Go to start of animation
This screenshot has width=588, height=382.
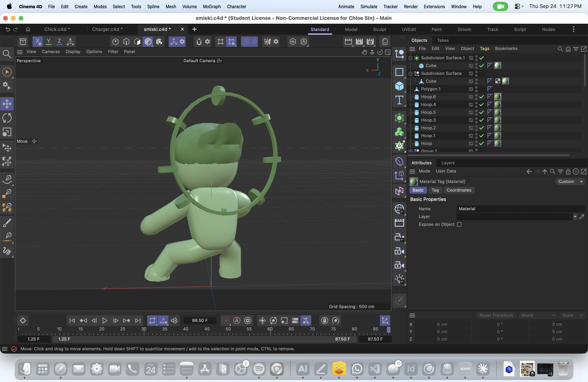click(x=72, y=321)
